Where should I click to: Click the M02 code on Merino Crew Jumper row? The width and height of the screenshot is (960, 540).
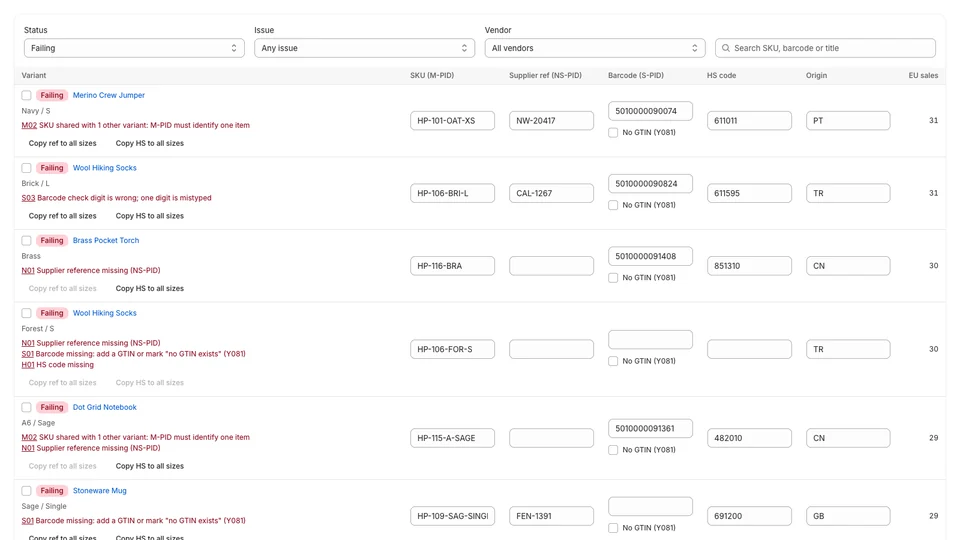pos(29,125)
